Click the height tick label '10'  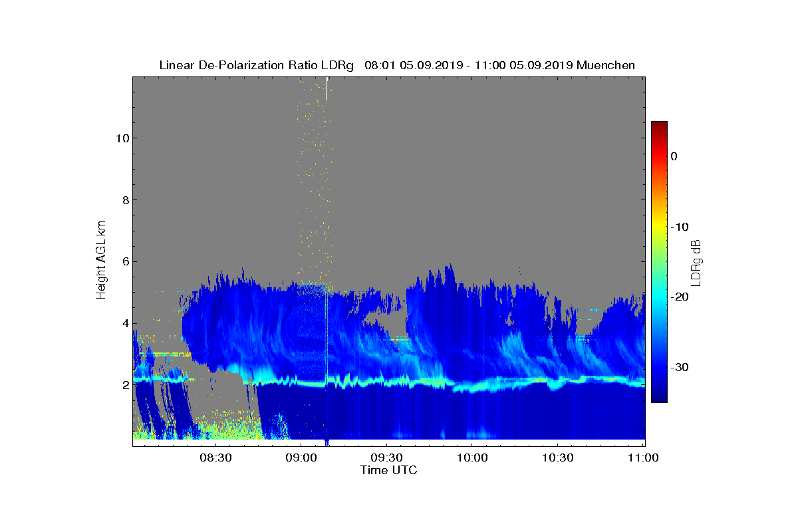pos(122,138)
